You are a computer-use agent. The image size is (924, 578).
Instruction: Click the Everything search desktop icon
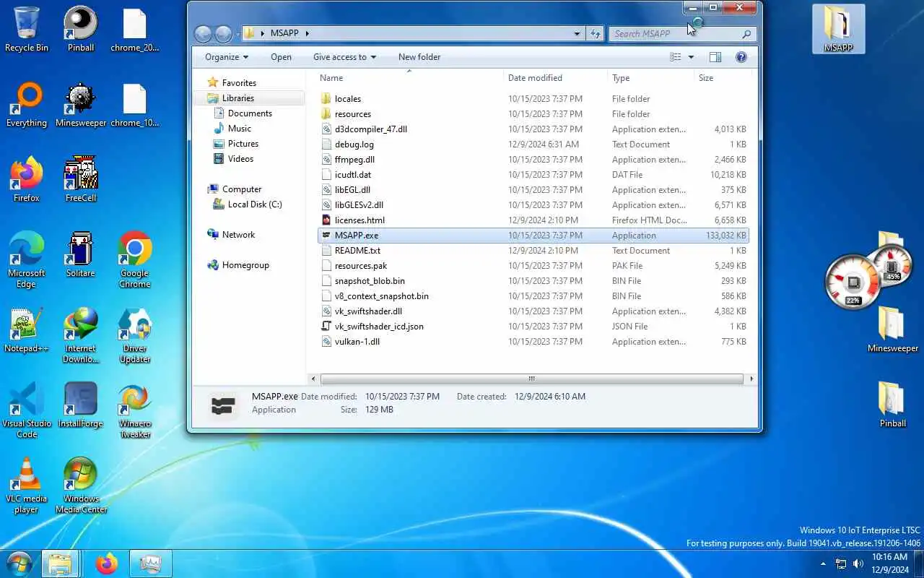(27, 105)
